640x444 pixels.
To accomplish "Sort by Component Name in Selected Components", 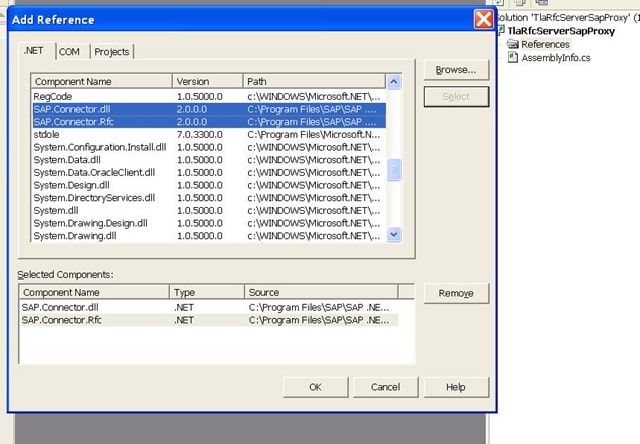I will 94,293.
